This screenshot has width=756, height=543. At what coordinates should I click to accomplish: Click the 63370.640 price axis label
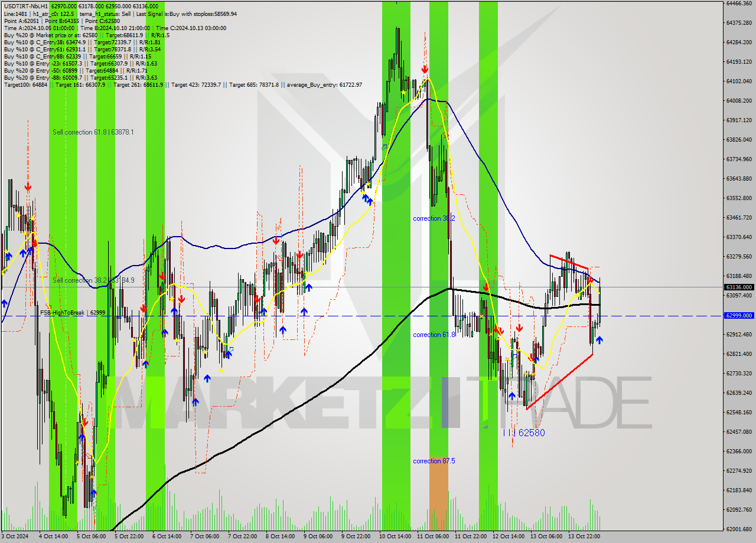(738, 237)
